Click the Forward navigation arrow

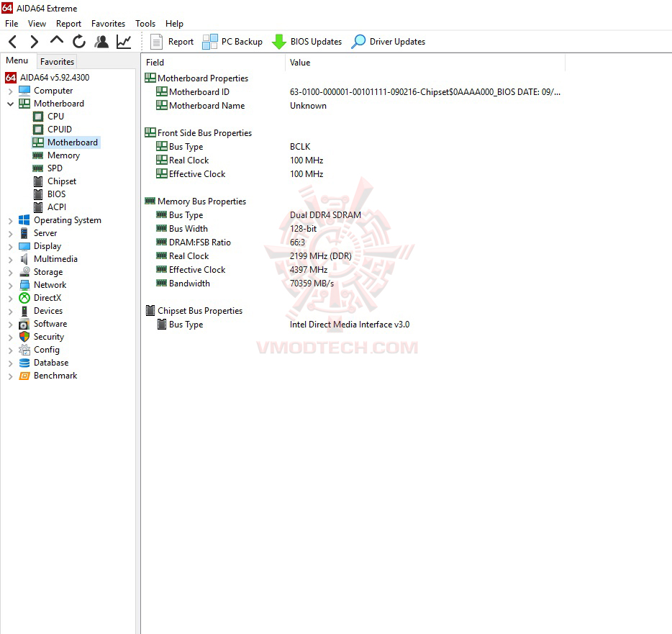tap(35, 42)
